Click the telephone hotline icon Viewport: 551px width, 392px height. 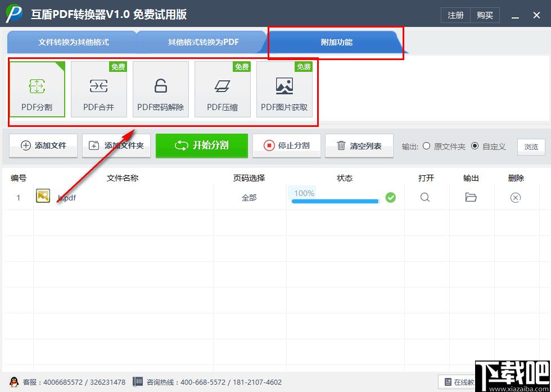[x=138, y=382]
